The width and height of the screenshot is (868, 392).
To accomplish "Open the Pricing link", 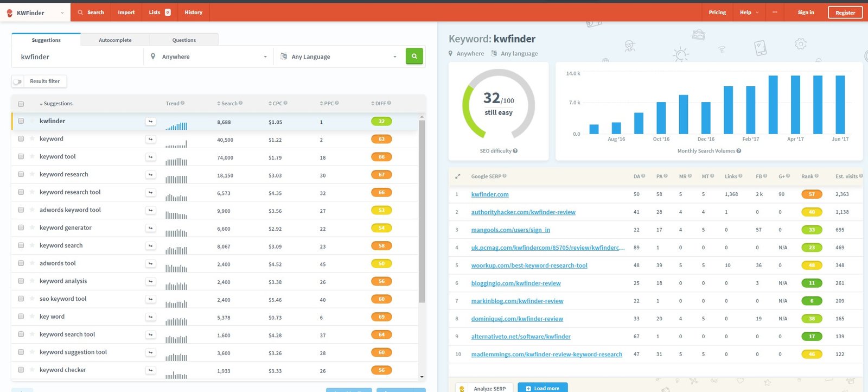I will click(x=717, y=12).
